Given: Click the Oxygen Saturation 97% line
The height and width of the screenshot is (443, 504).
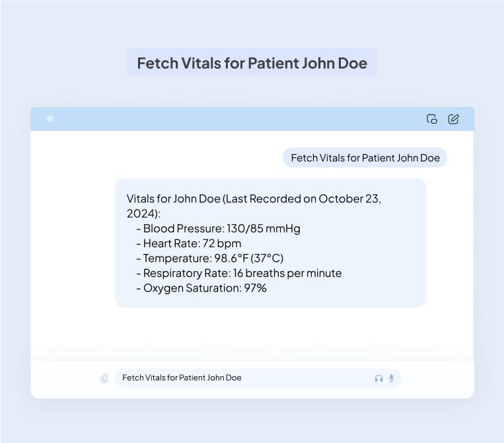Looking at the screenshot, I should pos(205,288).
